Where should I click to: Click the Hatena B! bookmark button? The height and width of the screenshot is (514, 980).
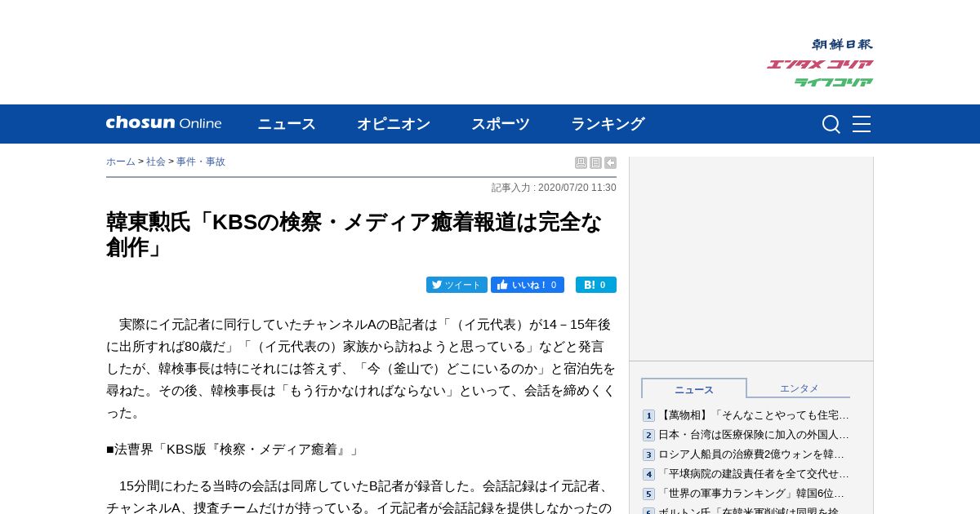pyautogui.click(x=596, y=285)
